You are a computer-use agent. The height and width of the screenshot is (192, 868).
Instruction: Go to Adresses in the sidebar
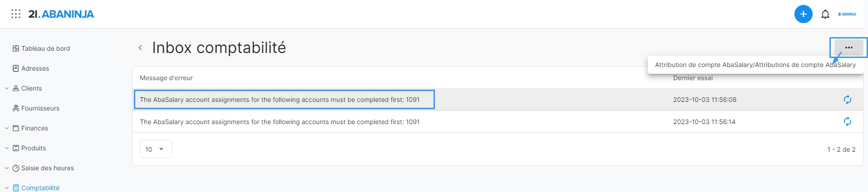point(35,68)
